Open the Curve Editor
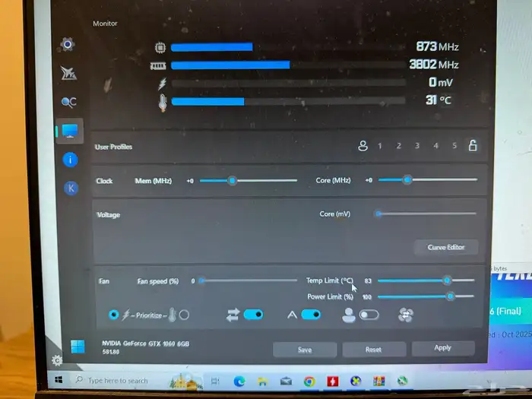The width and height of the screenshot is (532, 399). point(446,247)
